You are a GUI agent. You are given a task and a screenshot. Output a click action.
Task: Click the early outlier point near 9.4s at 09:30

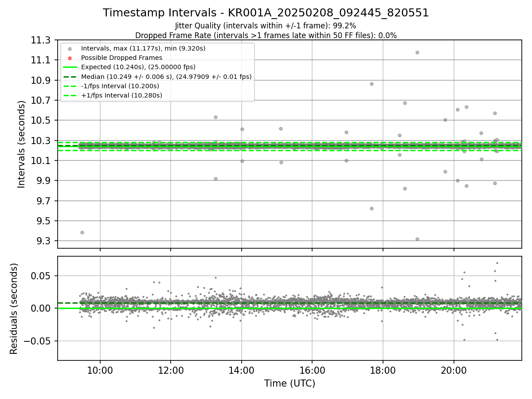(x=82, y=232)
